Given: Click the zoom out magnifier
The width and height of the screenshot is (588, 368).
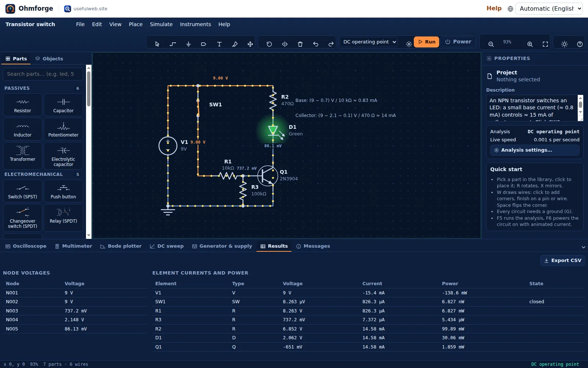Looking at the screenshot, I should 491,44.
